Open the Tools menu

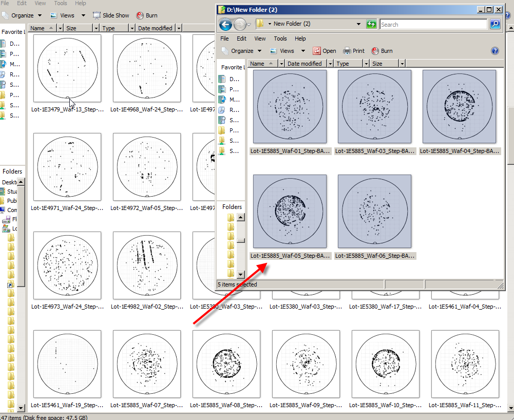(280, 39)
